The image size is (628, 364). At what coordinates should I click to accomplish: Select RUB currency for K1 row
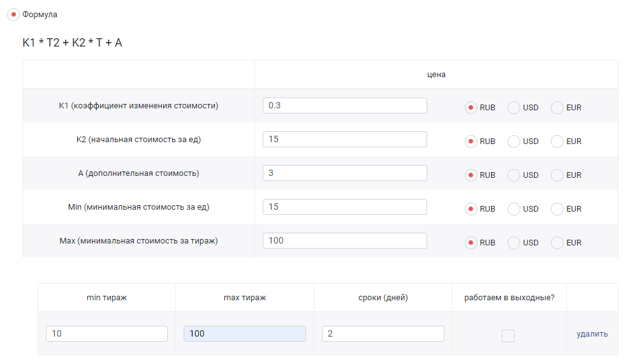pyautogui.click(x=471, y=108)
